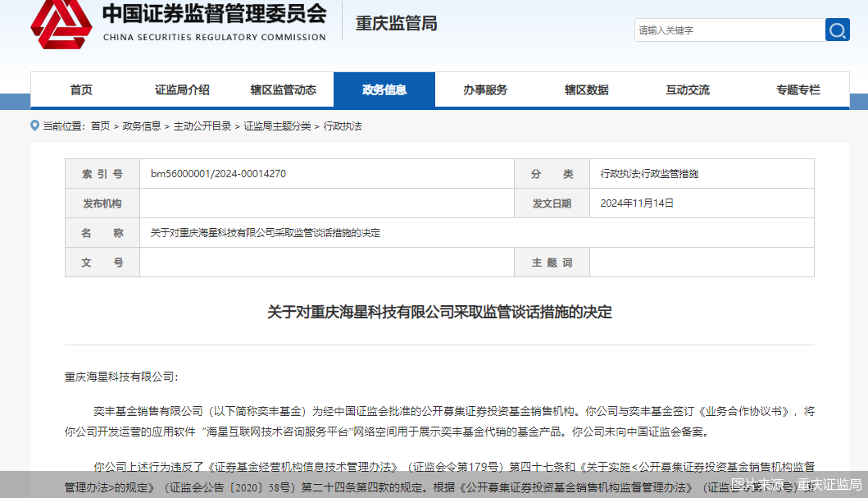868x498 pixels.
Task: Click the highlighted 政务信息 tab
Action: point(385,89)
